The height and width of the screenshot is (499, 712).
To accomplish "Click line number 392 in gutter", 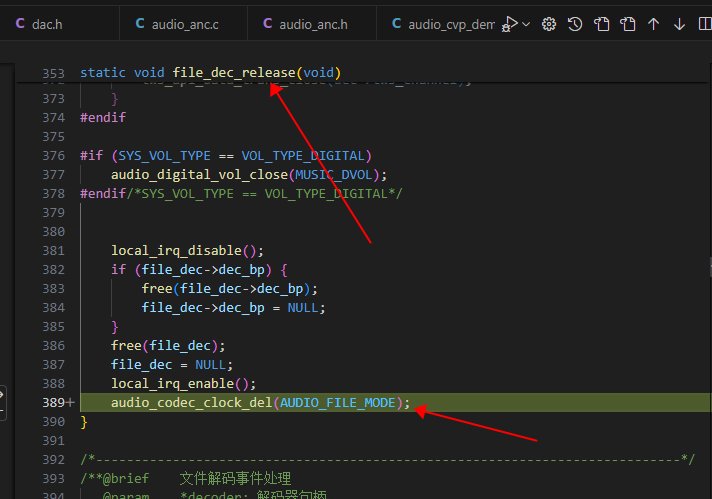I will click(x=54, y=459).
